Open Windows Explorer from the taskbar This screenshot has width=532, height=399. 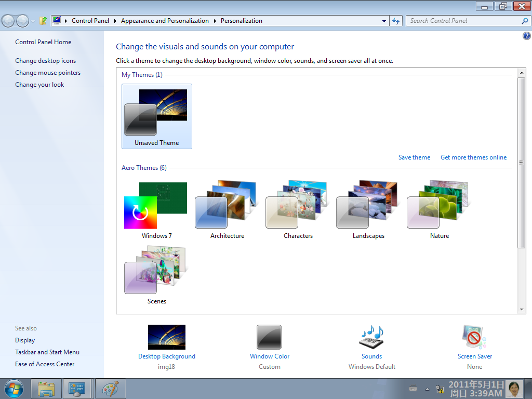coord(46,389)
